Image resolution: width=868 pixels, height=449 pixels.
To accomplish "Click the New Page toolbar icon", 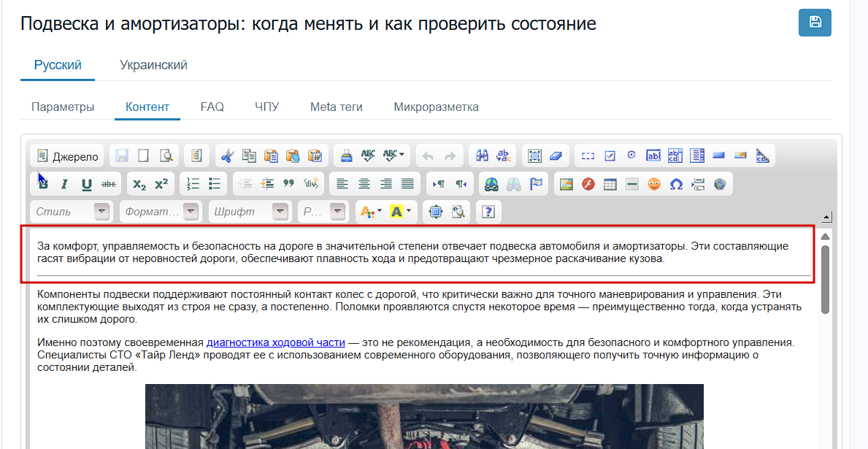I will point(143,156).
